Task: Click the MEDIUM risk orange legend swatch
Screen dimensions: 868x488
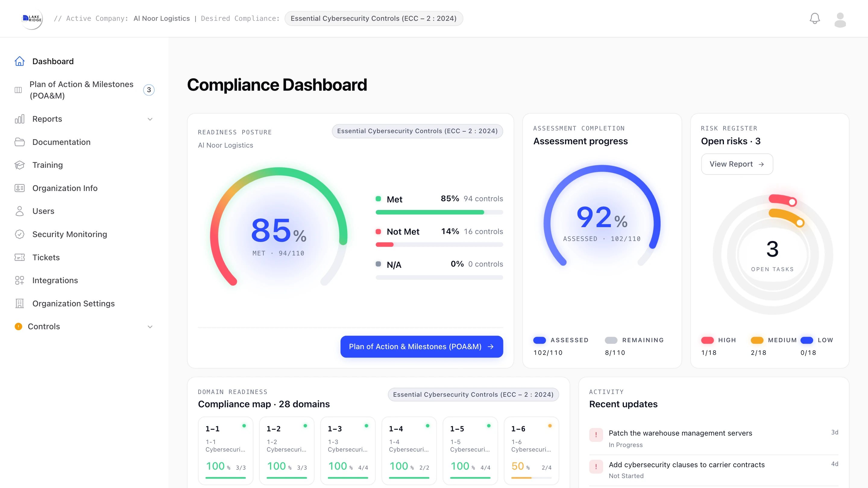Action: (757, 340)
